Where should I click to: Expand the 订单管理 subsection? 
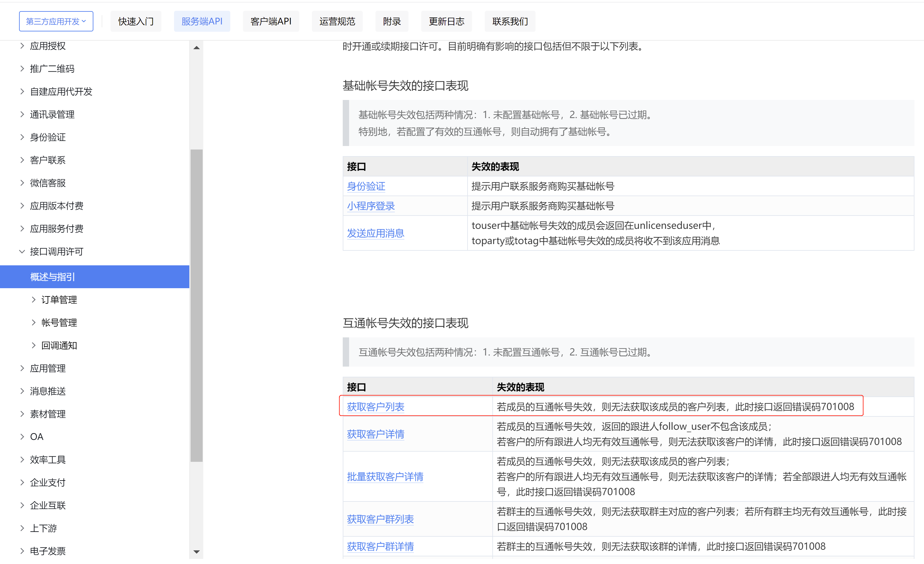(59, 299)
